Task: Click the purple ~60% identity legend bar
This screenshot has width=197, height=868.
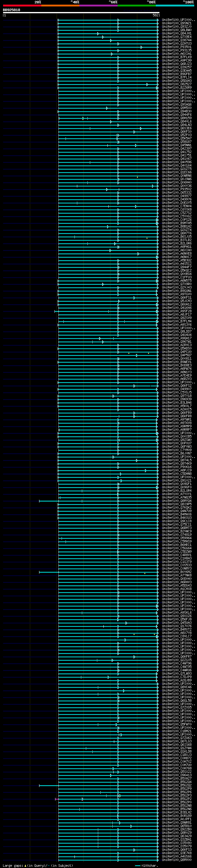Action: click(99, 6)
